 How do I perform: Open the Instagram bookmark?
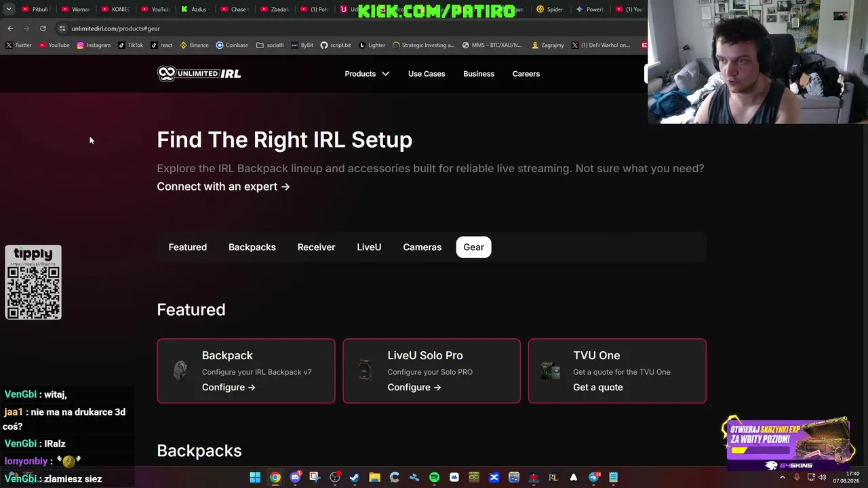point(94,45)
